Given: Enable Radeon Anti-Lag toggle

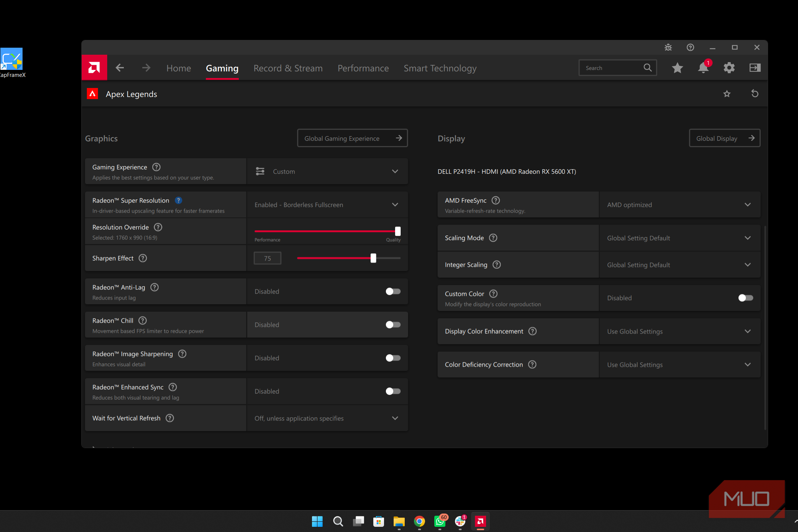Looking at the screenshot, I should [393, 291].
